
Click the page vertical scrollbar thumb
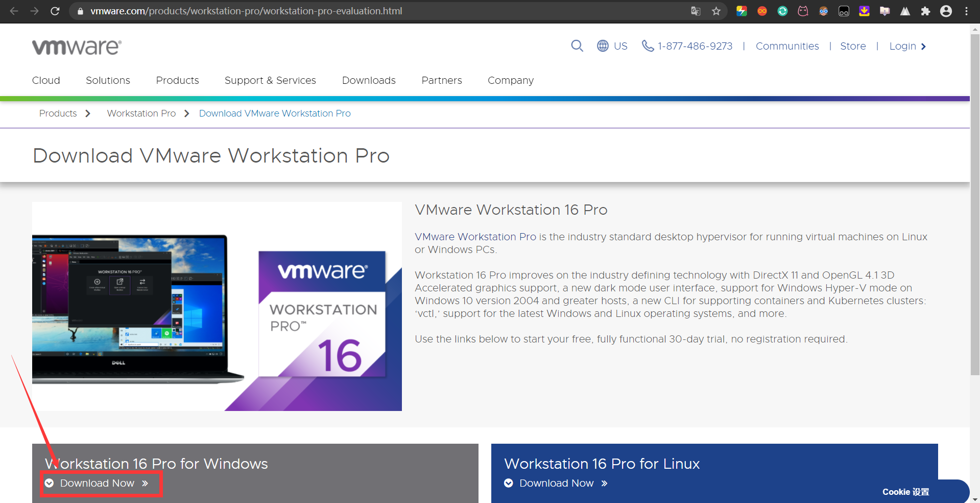975,204
